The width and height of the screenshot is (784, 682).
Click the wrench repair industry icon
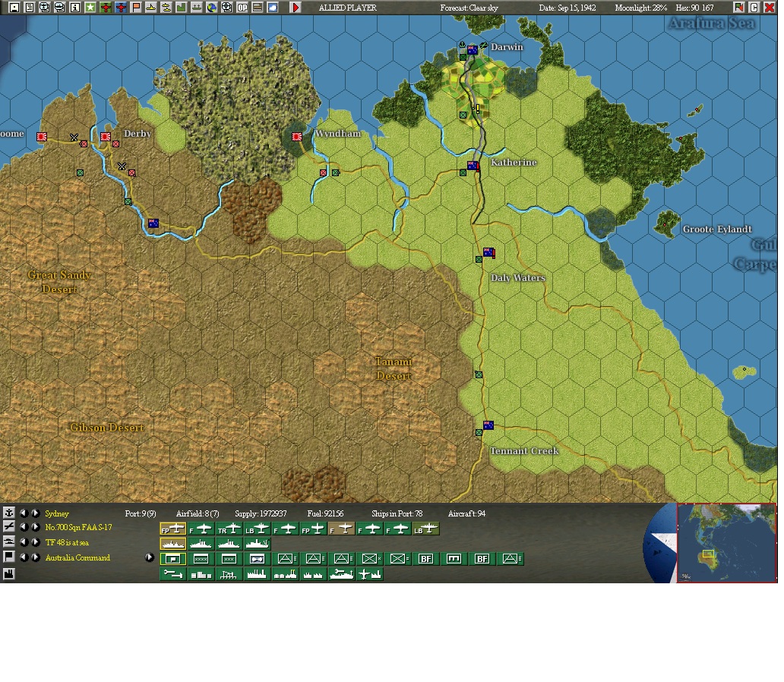pyautogui.click(x=173, y=574)
